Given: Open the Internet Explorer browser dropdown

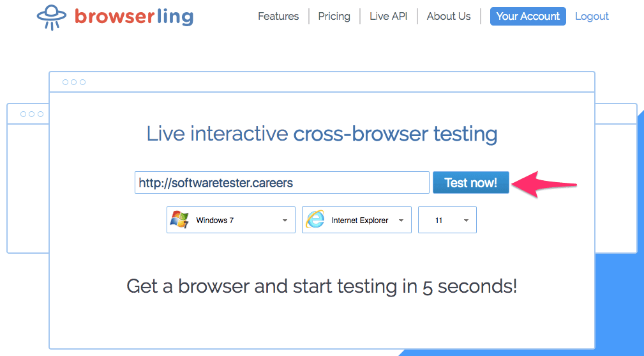Looking at the screenshot, I should pyautogui.click(x=357, y=220).
